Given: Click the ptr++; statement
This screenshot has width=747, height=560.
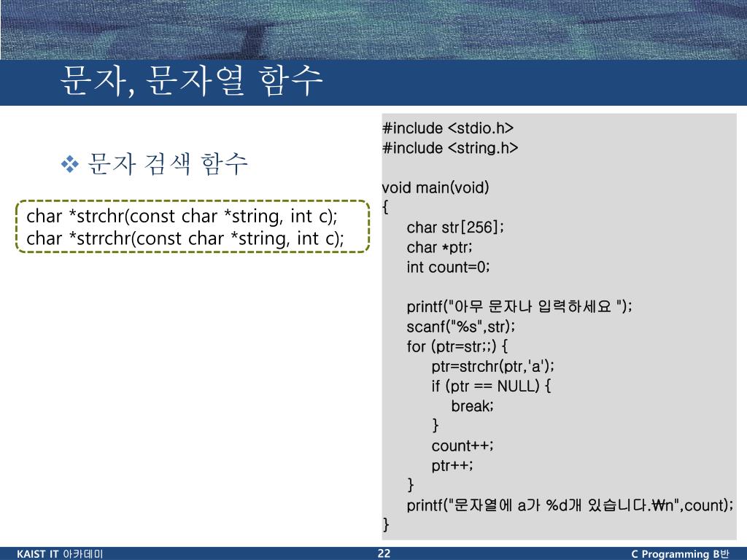Looking at the screenshot, I should tap(452, 466).
